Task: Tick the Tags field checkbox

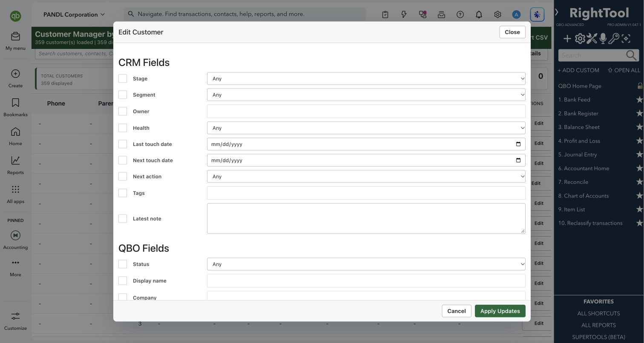Action: click(123, 193)
